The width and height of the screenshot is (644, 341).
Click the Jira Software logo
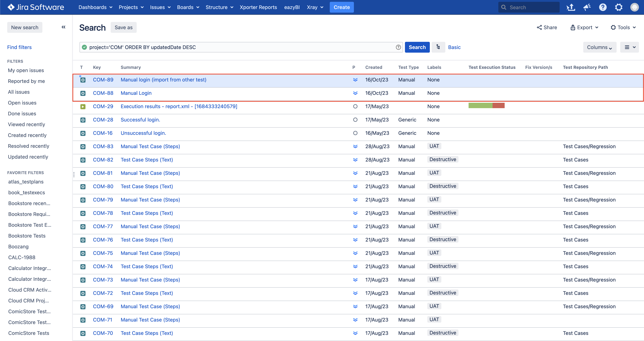36,7
